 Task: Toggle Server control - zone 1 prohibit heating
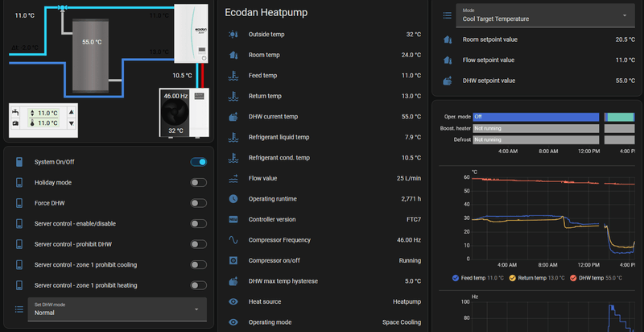pos(198,285)
